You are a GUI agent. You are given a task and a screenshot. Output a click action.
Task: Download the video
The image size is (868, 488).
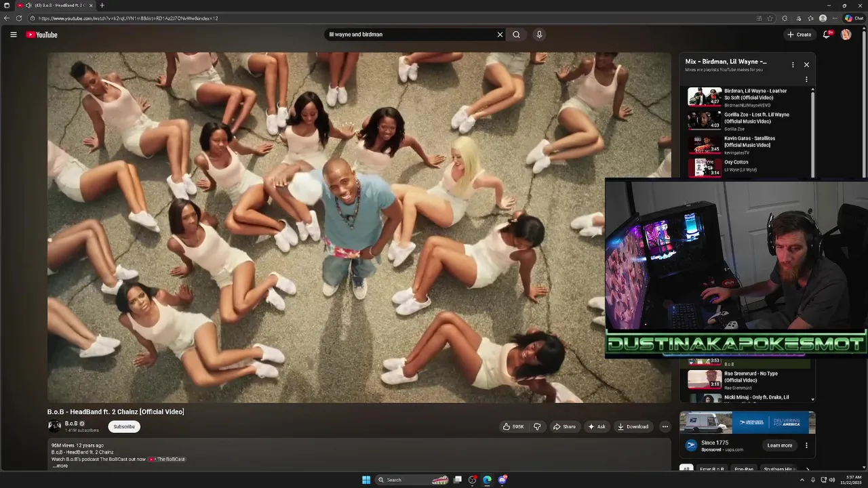coord(633,426)
